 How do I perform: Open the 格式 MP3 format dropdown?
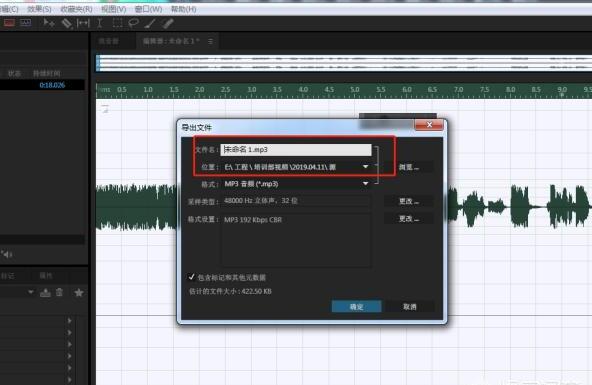365,183
